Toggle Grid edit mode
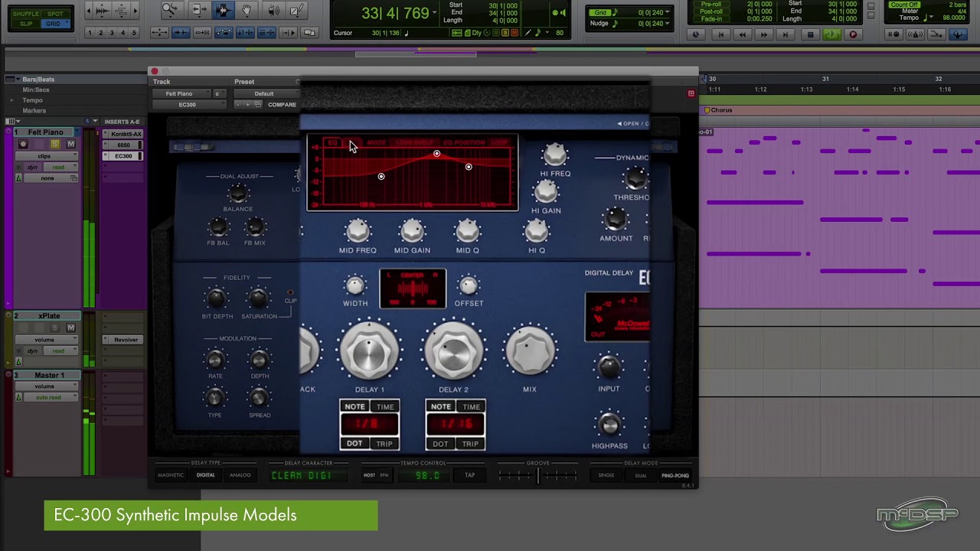This screenshot has height=551, width=980. tap(54, 24)
